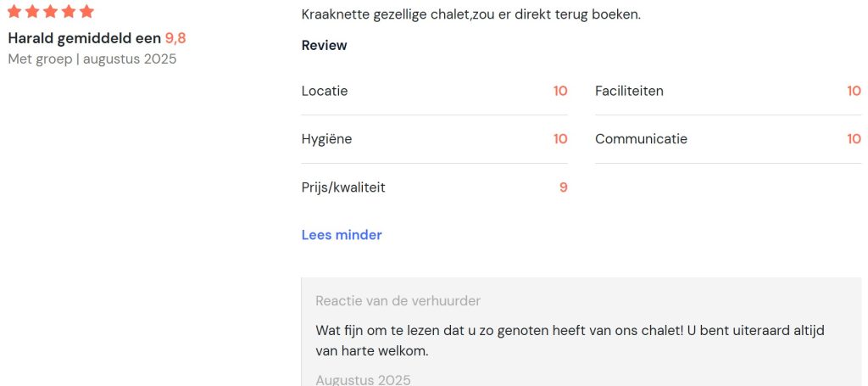Click the Communicatie rating label
The image size is (868, 386).
pos(641,139)
